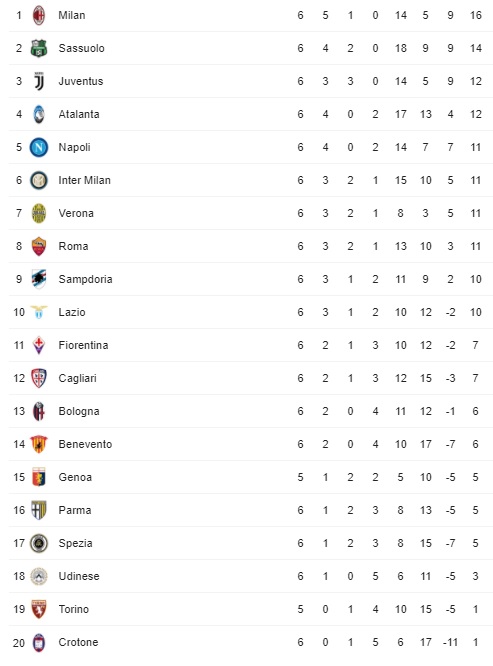Click the Sampdoria club logo

(39, 279)
